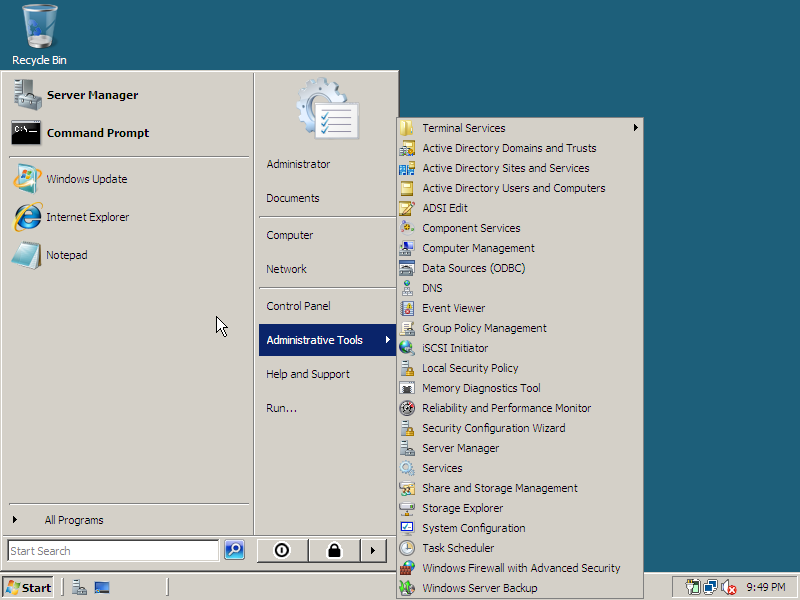Screen dimensions: 800x600
Task: Open the Run... dialog
Action: 327,408
